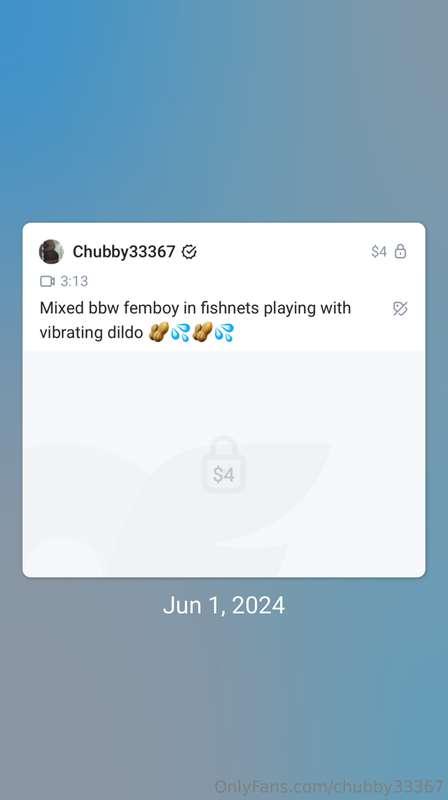
Task: Click the padlock icon beside $4 price
Action: (x=401, y=251)
